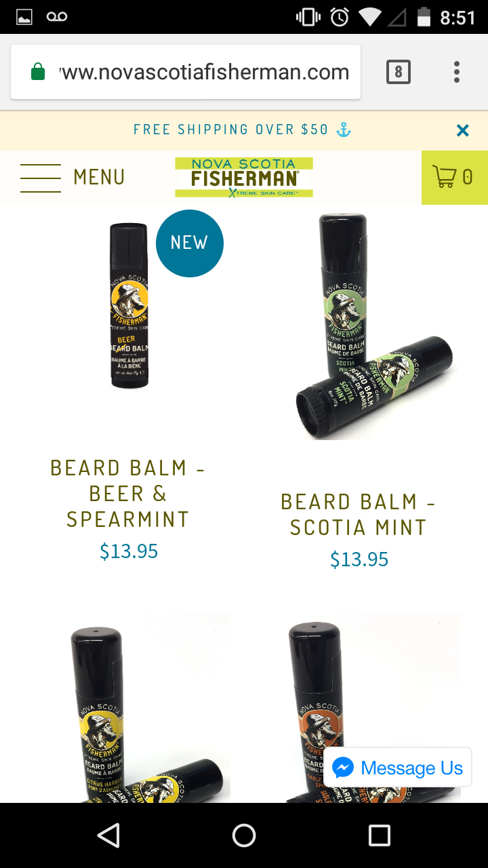
Task: Select the Beer beard balm product image
Action: click(x=129, y=305)
